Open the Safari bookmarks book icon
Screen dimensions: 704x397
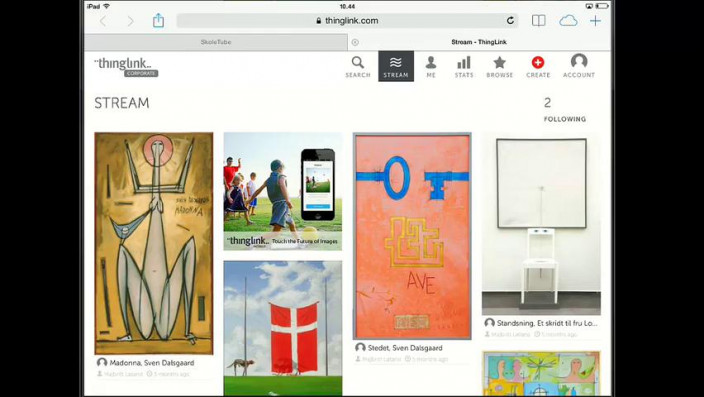pos(539,21)
